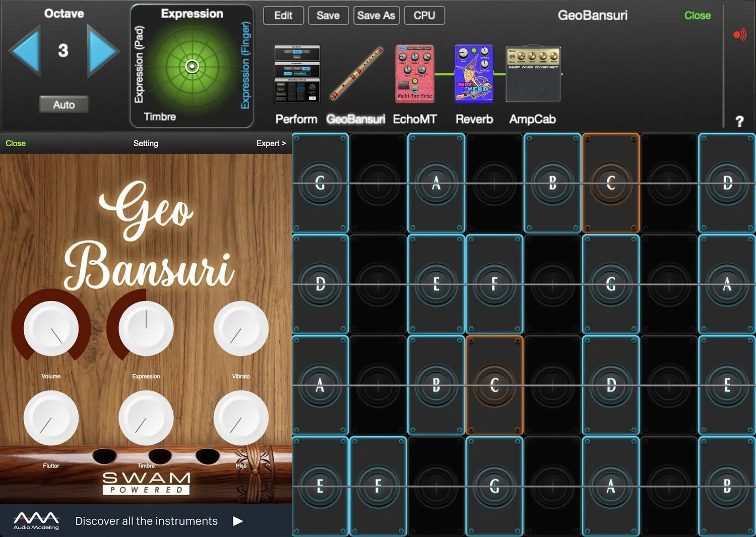This screenshot has width=756, height=537.
Task: Adjust the Flutter knob
Action: pos(51,419)
